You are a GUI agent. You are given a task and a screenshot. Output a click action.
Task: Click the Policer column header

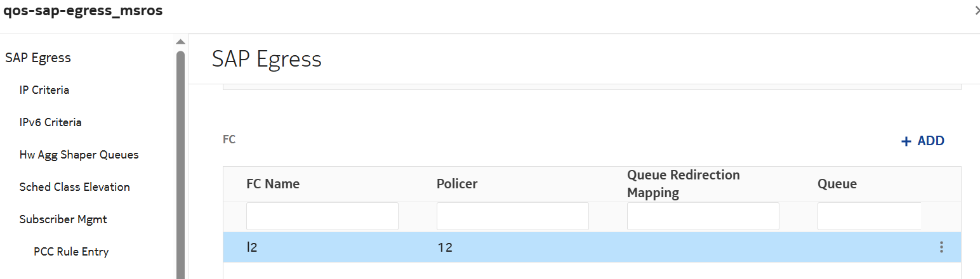457,184
